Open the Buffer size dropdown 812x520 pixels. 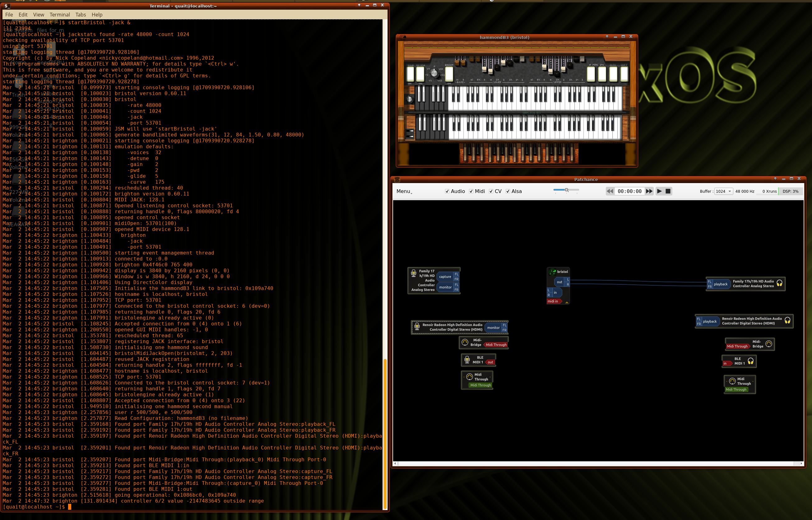pyautogui.click(x=723, y=191)
